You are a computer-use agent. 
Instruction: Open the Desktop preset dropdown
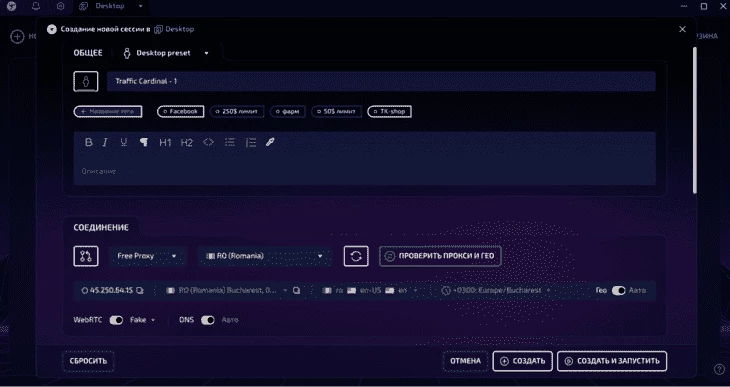(166, 53)
